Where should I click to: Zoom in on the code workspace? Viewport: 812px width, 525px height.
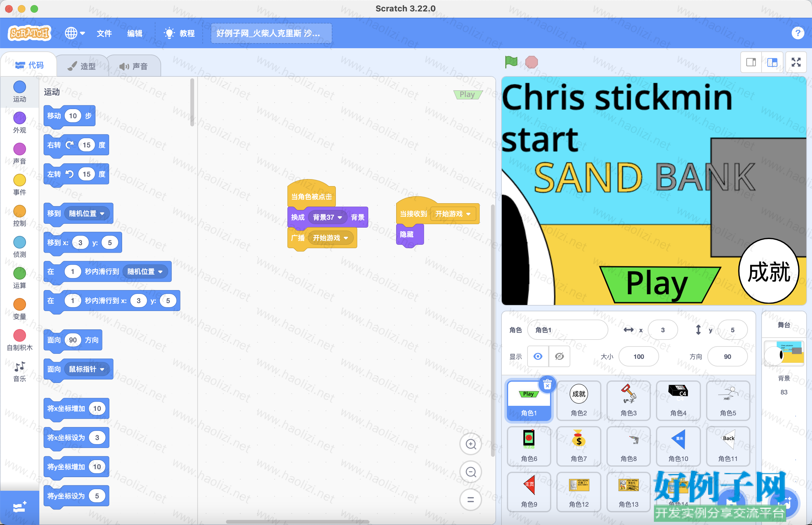[x=471, y=444]
